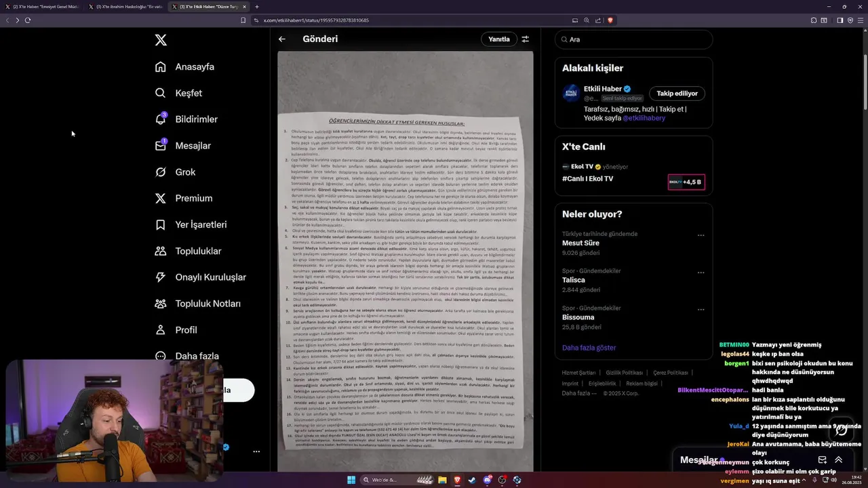Open #Canlı I Ekol TV live stream
Screen dimensions: 868x488
point(587,179)
